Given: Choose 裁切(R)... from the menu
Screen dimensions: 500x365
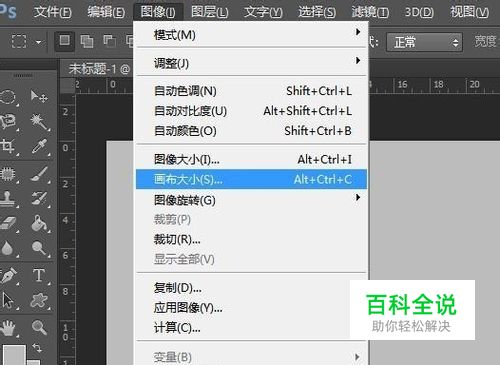Looking at the screenshot, I should coord(251,239).
